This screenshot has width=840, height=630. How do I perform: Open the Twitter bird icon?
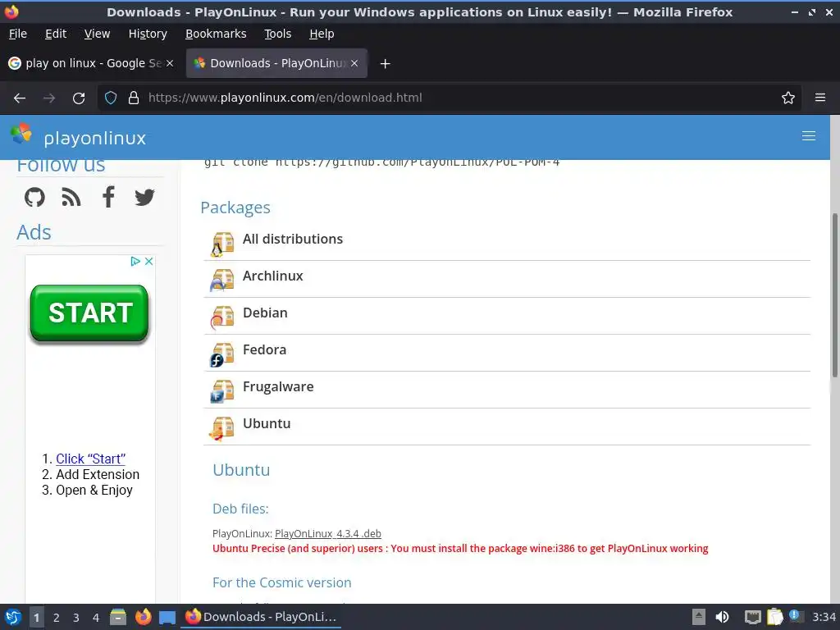click(144, 197)
